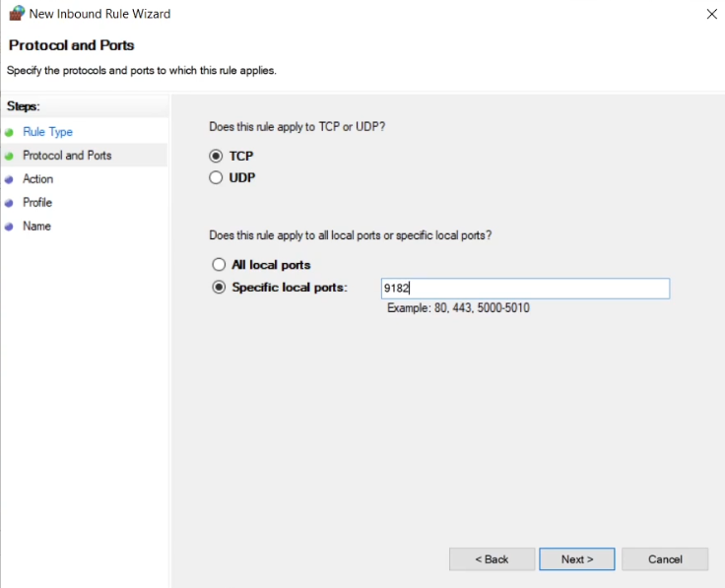Open the Profile step label in sidebar

37,203
